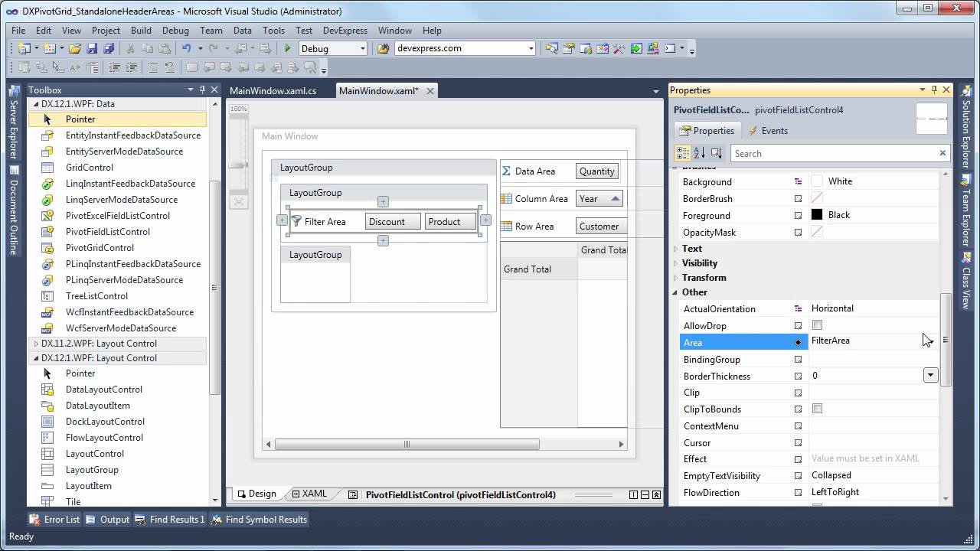Select PivotGridControl in the Toolbox
The width and height of the screenshot is (980, 551).
pos(100,248)
